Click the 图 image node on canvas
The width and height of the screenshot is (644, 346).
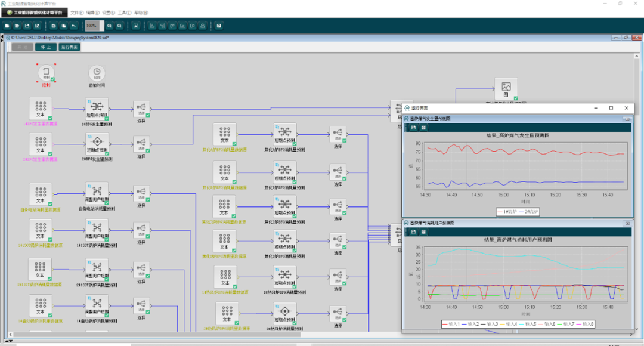[506, 88]
